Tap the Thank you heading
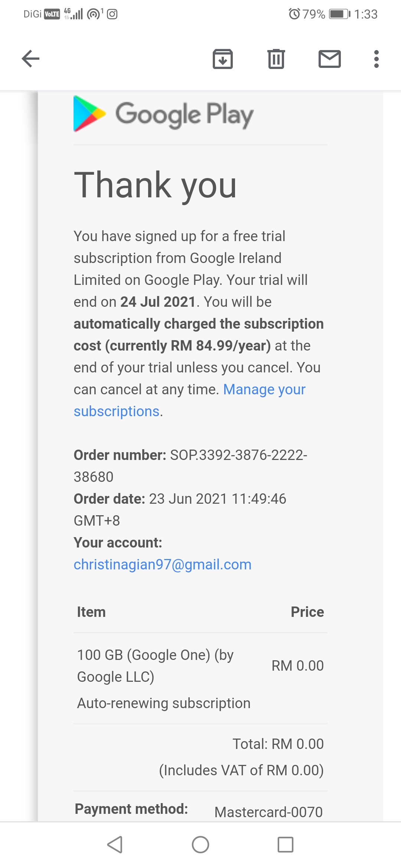 click(x=155, y=185)
